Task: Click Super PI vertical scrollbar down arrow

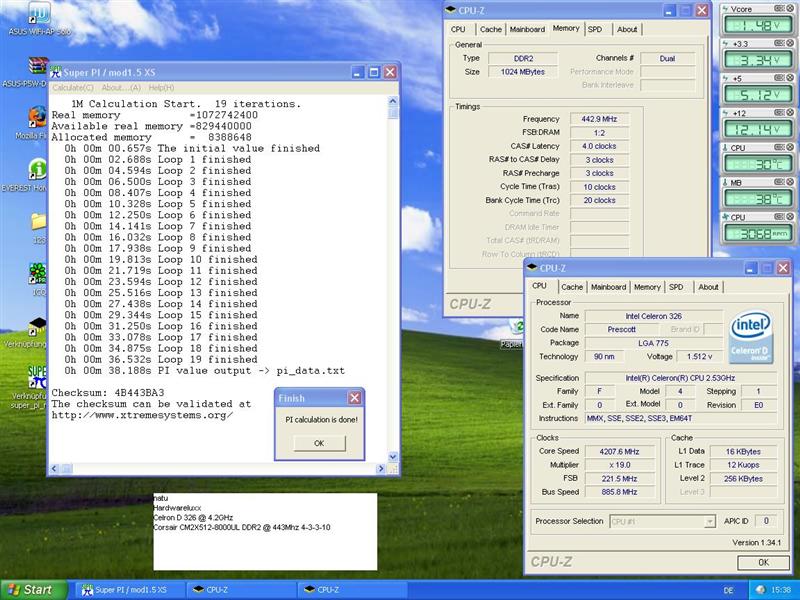Action: [x=393, y=457]
